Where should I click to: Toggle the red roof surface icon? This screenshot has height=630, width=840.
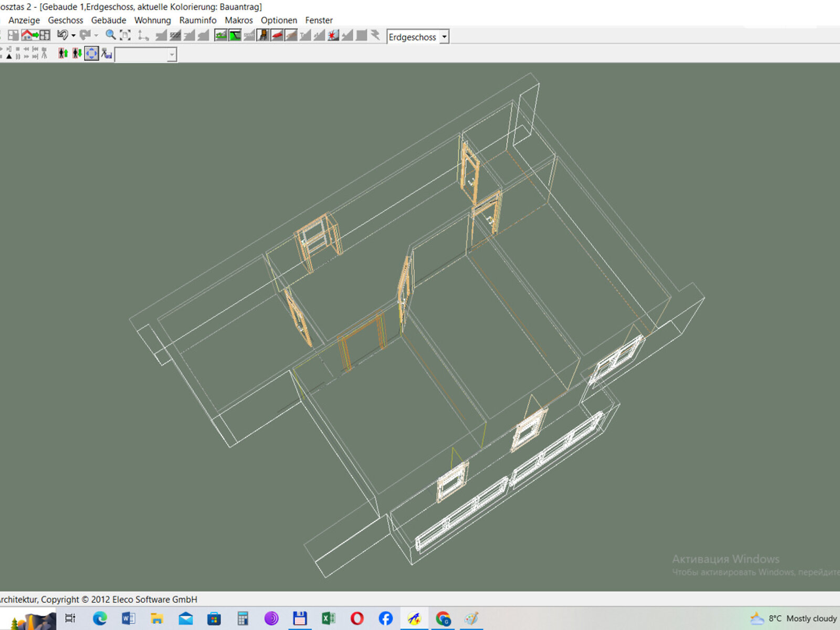277,35
